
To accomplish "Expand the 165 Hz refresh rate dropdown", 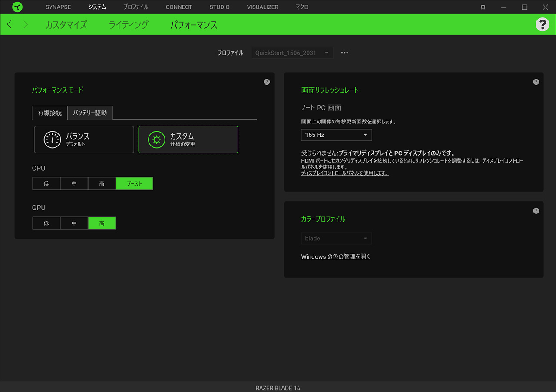I will (336, 135).
